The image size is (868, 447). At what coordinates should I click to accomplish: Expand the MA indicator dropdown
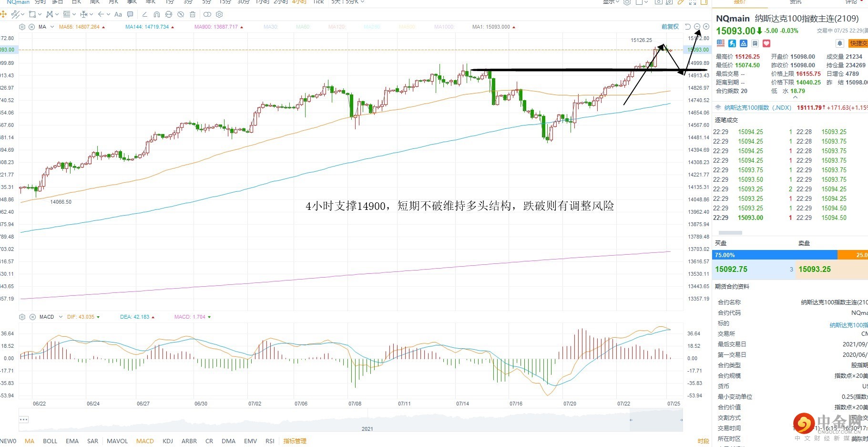pyautogui.click(x=52, y=27)
